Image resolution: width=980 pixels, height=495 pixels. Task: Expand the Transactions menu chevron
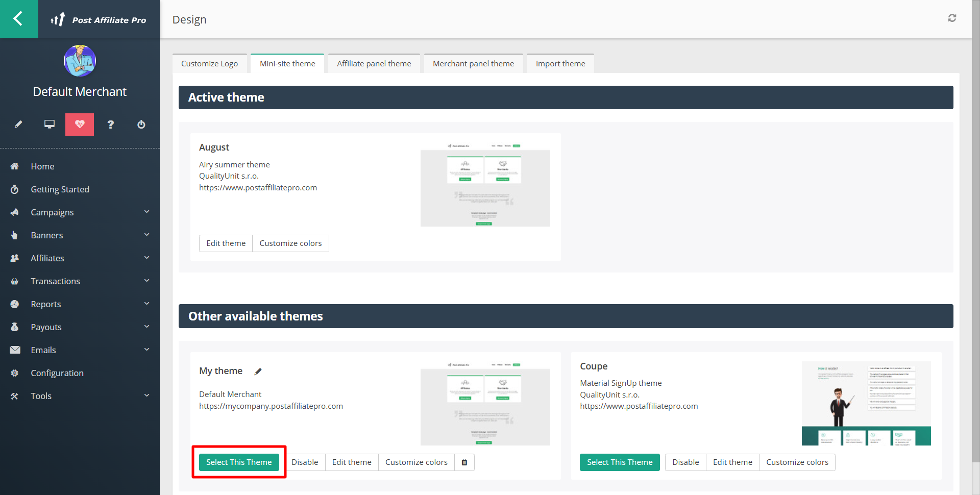pyautogui.click(x=147, y=281)
